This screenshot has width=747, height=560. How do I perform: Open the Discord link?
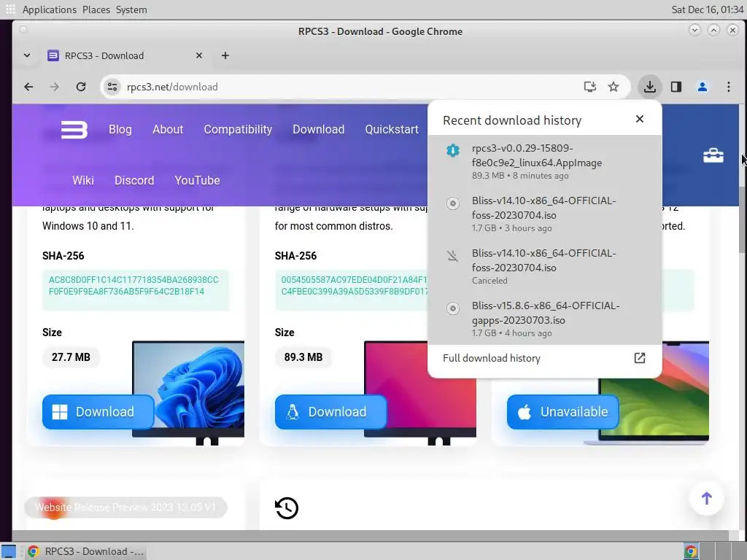pyautogui.click(x=134, y=181)
